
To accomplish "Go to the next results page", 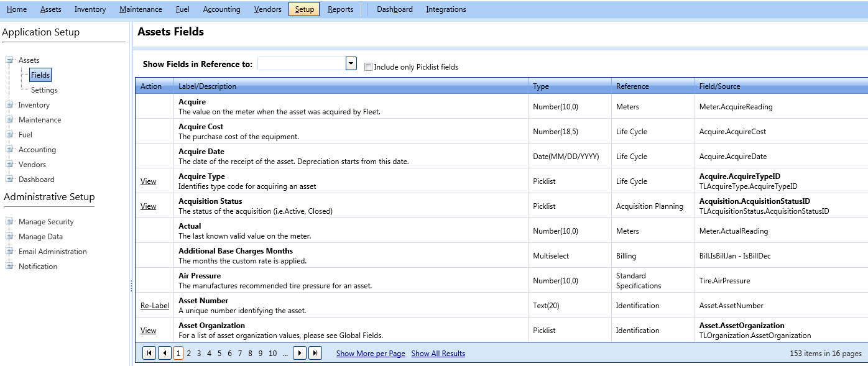I will 300,353.
